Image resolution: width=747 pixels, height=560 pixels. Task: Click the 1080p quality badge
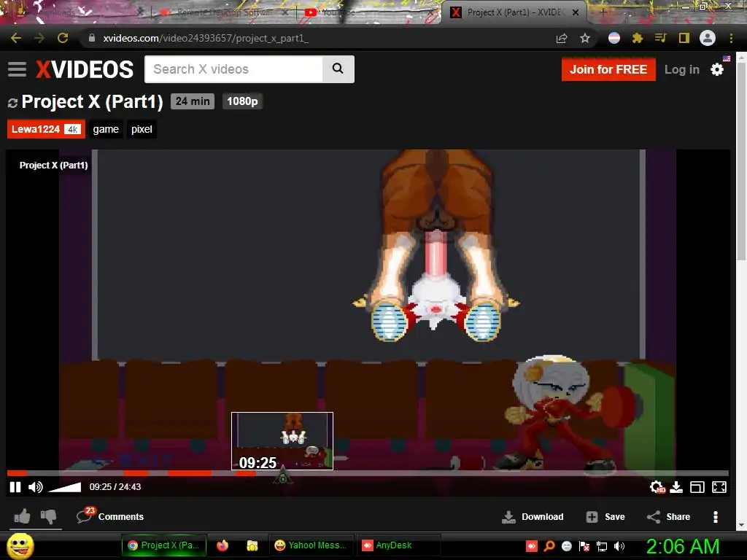point(242,101)
